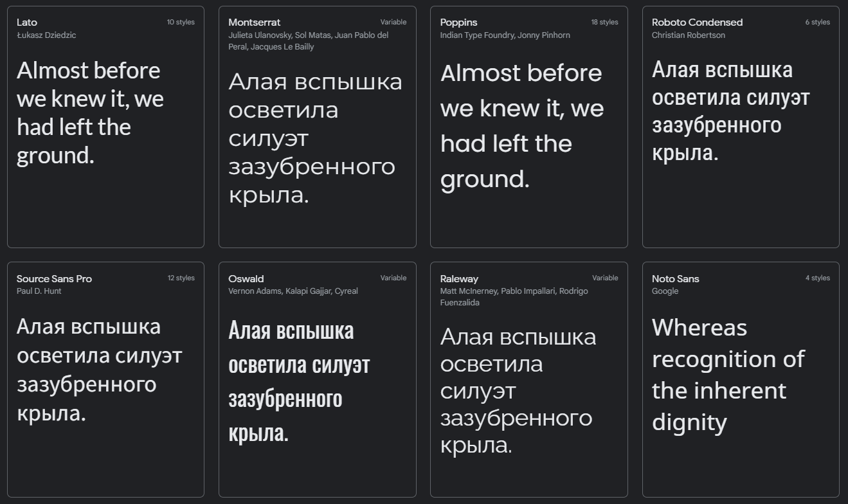Screen dimensions: 848x504
Task: Click the "18 styles" label on Poppins
Action: click(x=604, y=22)
